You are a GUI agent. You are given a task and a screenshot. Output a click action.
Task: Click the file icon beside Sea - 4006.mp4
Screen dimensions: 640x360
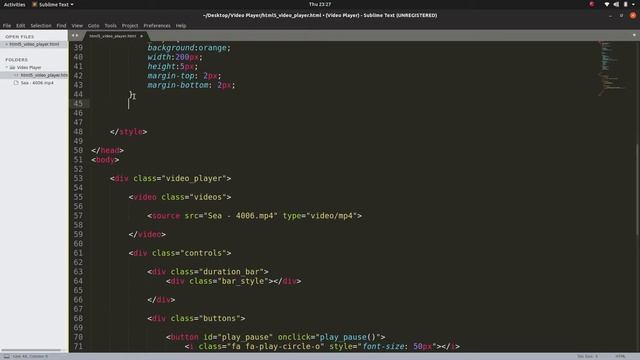[x=16, y=82]
